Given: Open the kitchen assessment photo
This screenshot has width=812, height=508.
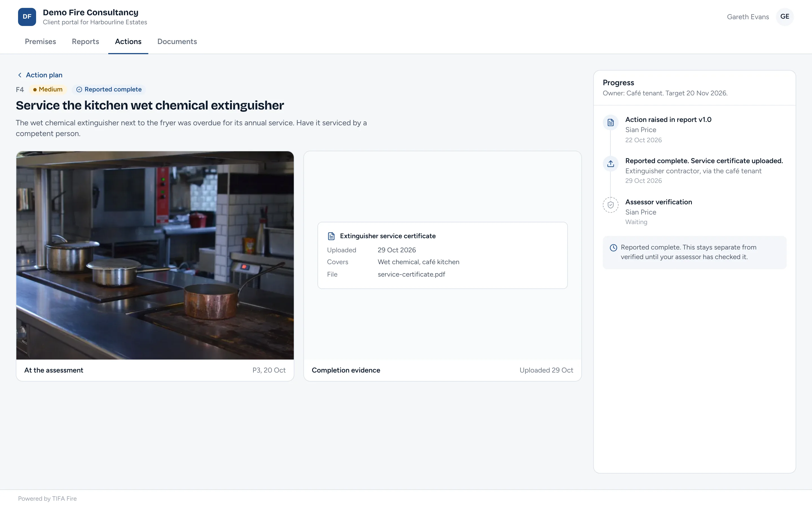Looking at the screenshot, I should click(x=155, y=255).
